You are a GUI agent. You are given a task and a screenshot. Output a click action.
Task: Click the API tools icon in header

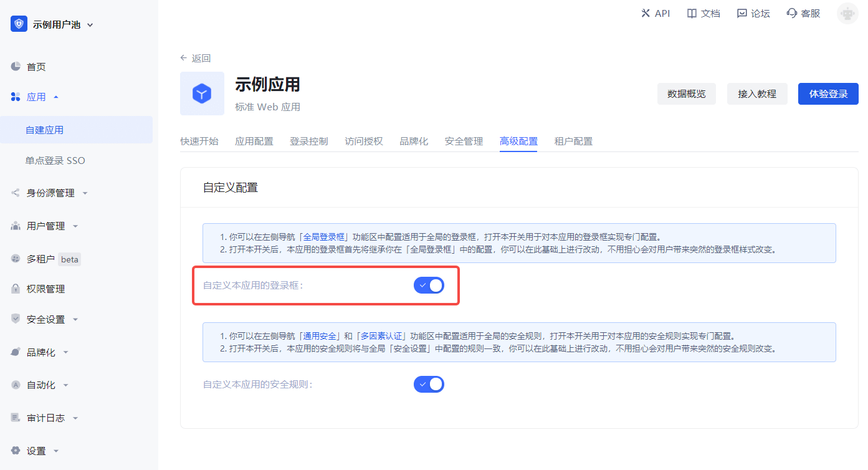(x=646, y=13)
